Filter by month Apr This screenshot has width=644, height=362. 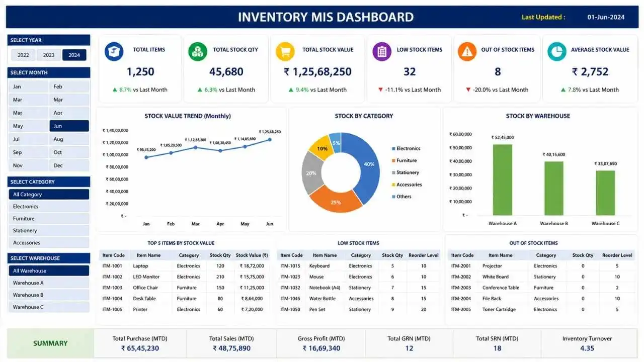69,113
